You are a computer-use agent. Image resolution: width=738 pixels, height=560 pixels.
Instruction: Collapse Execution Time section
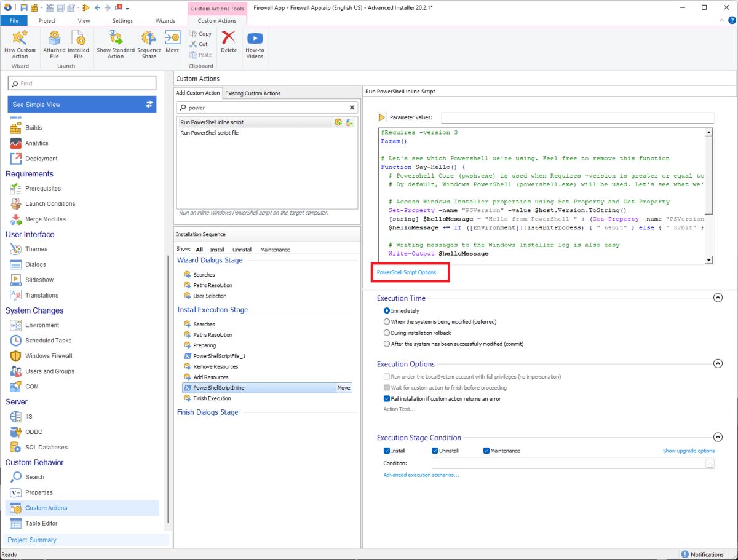(718, 298)
